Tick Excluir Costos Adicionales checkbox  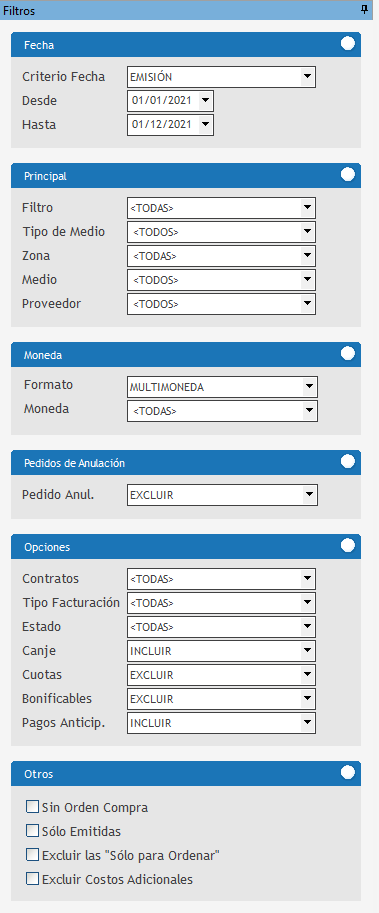(33, 879)
